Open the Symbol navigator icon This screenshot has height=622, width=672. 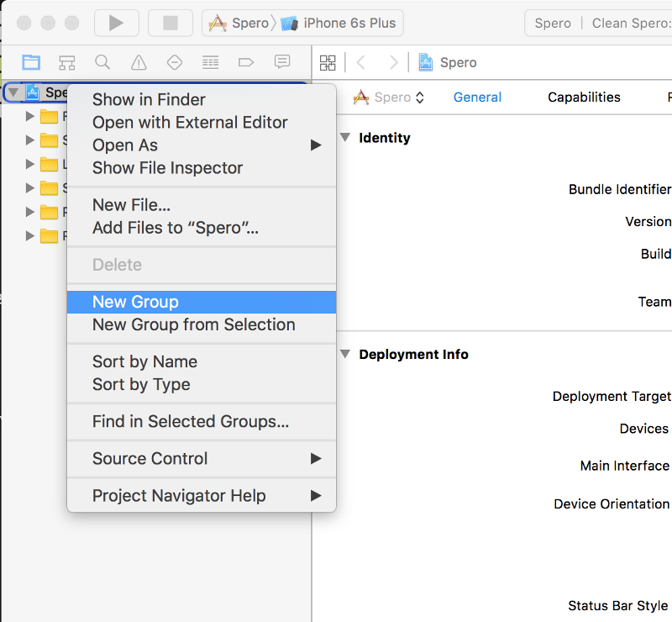(67, 63)
